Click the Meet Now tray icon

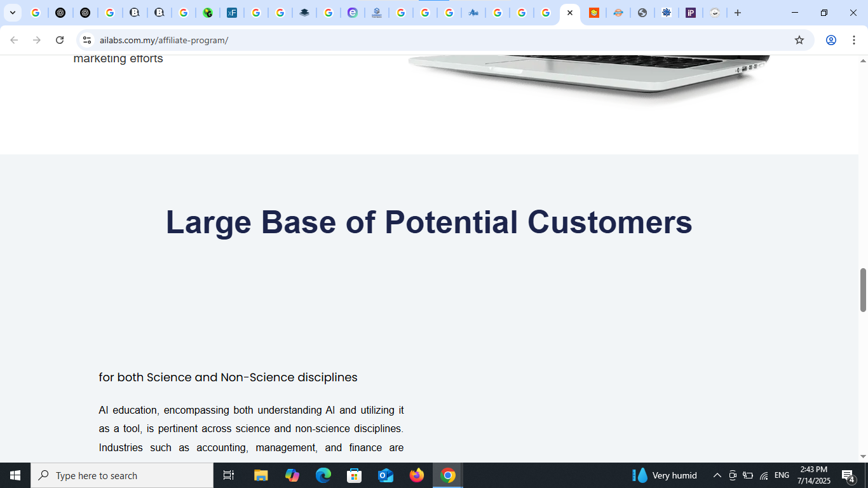tap(733, 475)
